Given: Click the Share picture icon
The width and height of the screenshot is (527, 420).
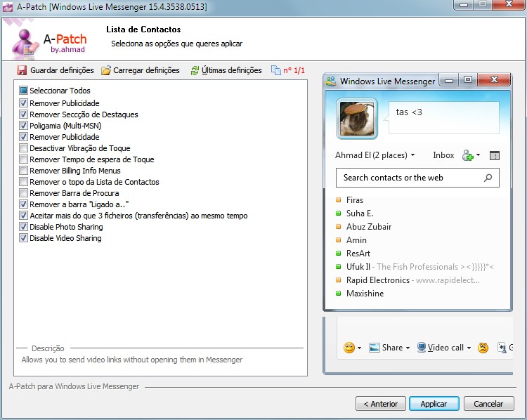Looking at the screenshot, I should coord(374,348).
